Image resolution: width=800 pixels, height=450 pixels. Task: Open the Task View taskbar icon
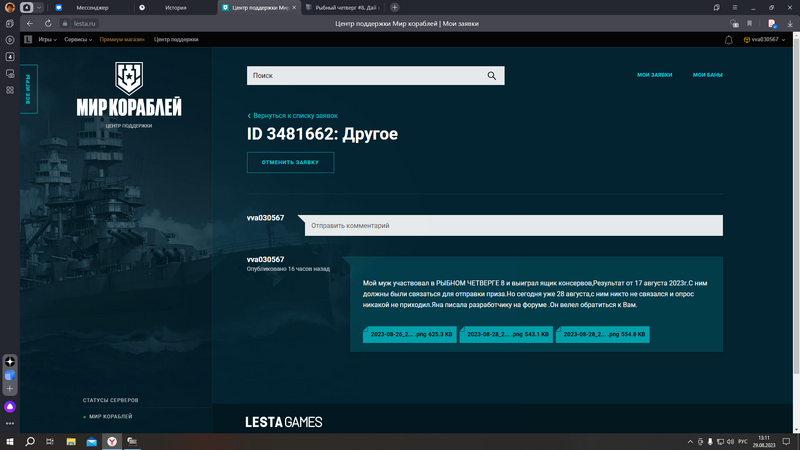pyautogui.click(x=50, y=441)
